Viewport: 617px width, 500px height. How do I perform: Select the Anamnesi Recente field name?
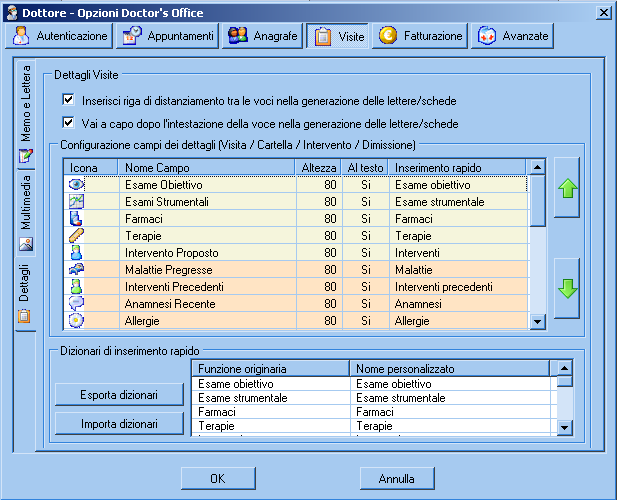(x=207, y=304)
